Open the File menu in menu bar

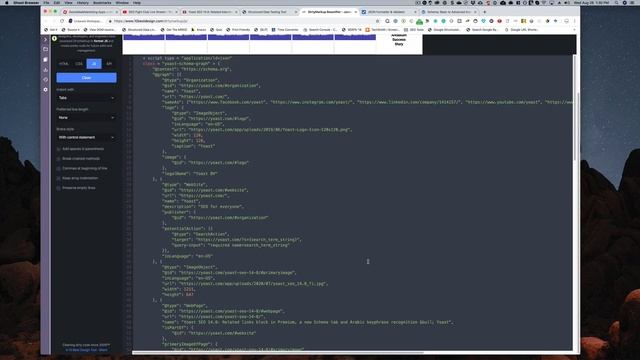tap(47, 2)
